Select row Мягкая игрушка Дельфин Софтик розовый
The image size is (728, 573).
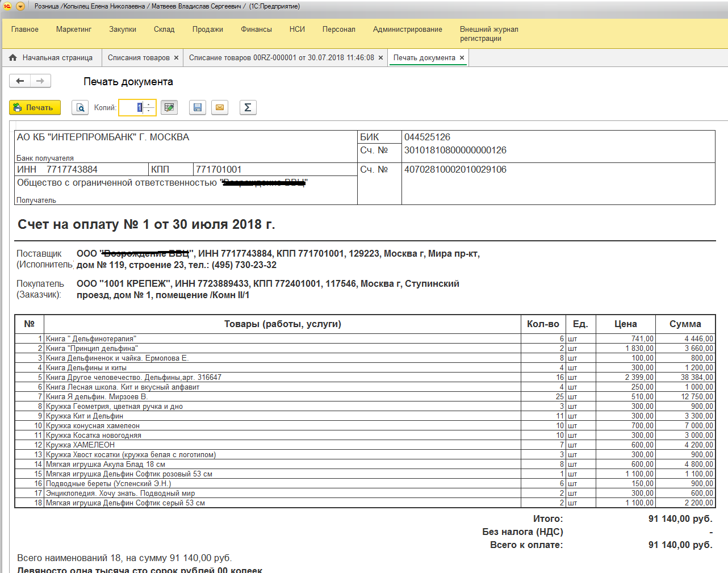coord(365,474)
